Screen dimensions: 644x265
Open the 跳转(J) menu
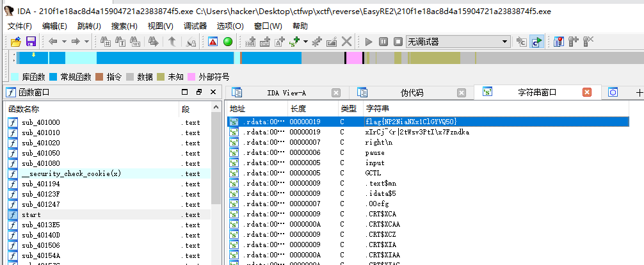click(x=89, y=26)
